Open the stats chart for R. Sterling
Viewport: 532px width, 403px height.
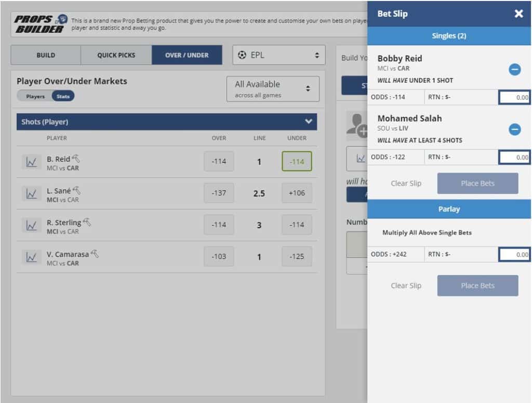31,225
